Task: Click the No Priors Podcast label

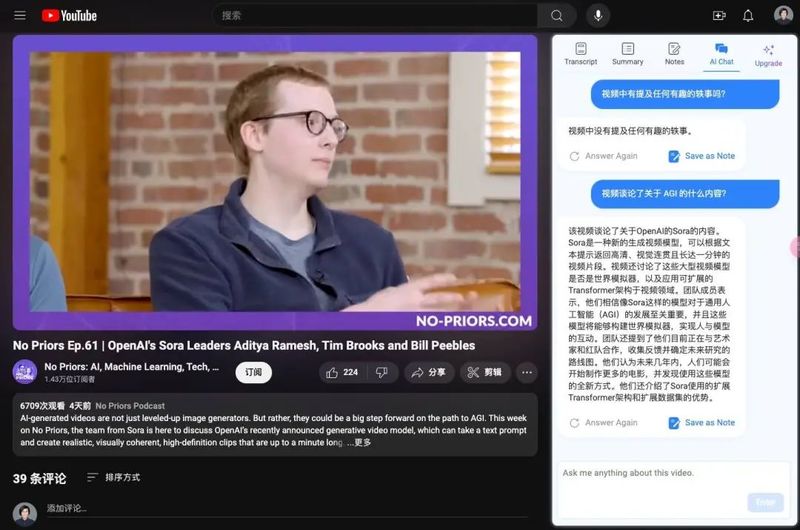Action: pos(130,406)
